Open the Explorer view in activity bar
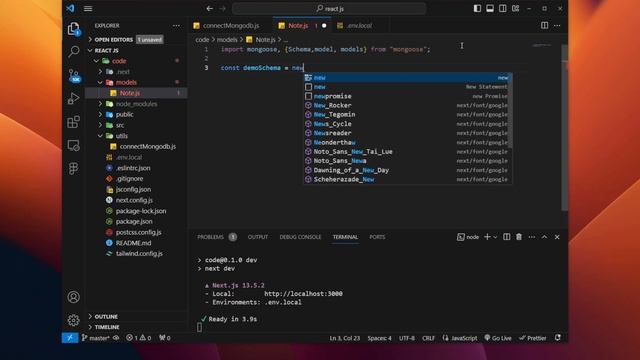 [73, 29]
